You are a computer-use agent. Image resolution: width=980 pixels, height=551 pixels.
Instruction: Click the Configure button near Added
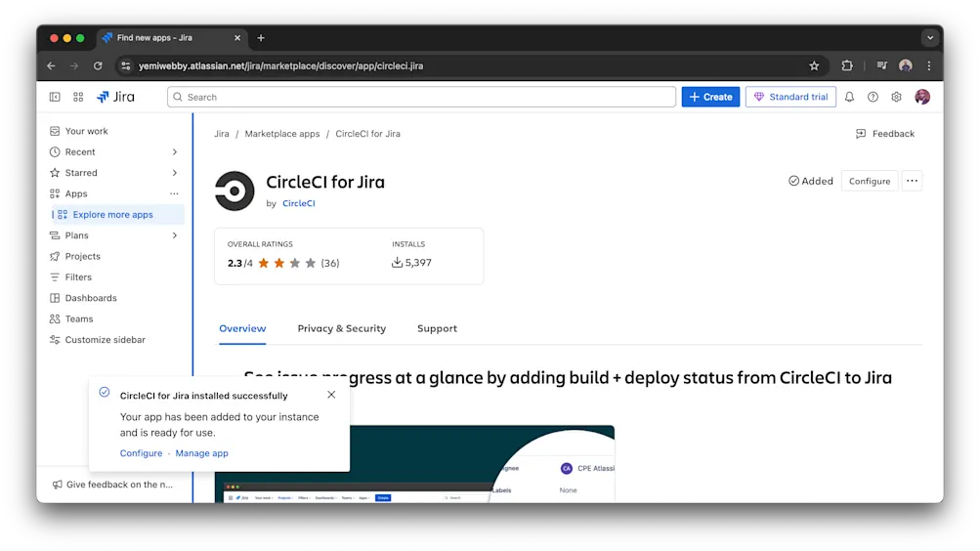point(870,181)
